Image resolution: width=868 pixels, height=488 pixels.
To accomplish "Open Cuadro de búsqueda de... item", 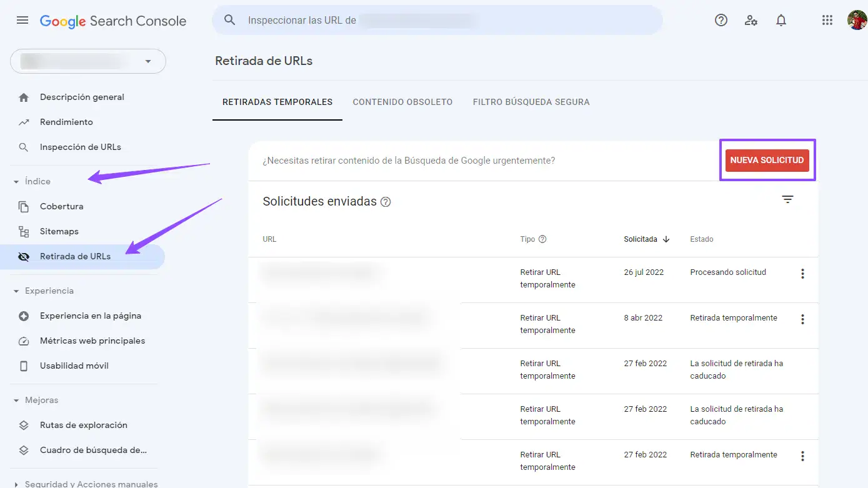I will pyautogui.click(x=93, y=450).
